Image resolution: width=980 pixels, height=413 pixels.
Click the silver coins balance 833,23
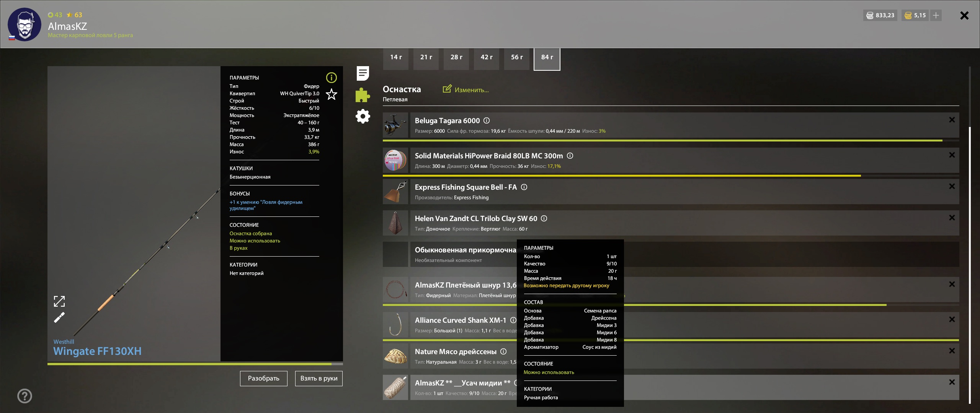coord(880,15)
